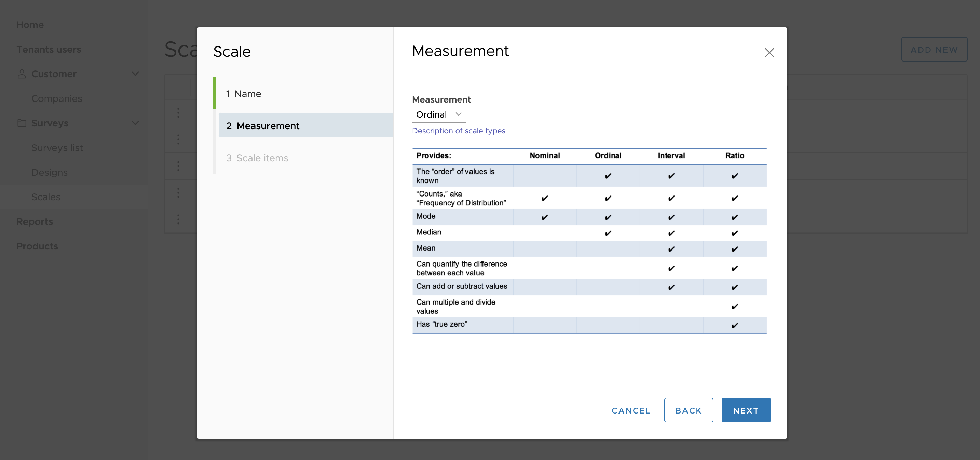Click 'Can multiple and divide values' row label
The image size is (980, 460).
455,306
